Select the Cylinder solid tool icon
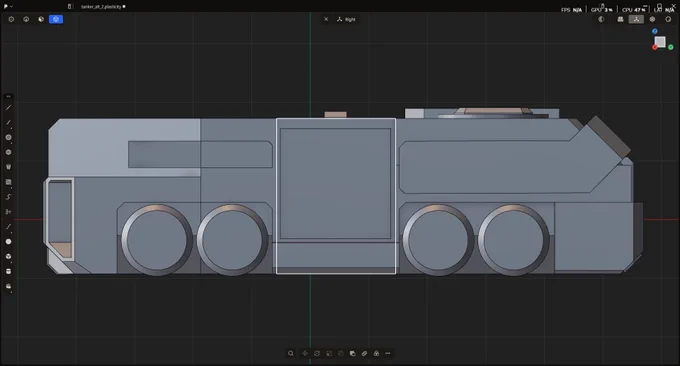 pyautogui.click(x=8, y=271)
